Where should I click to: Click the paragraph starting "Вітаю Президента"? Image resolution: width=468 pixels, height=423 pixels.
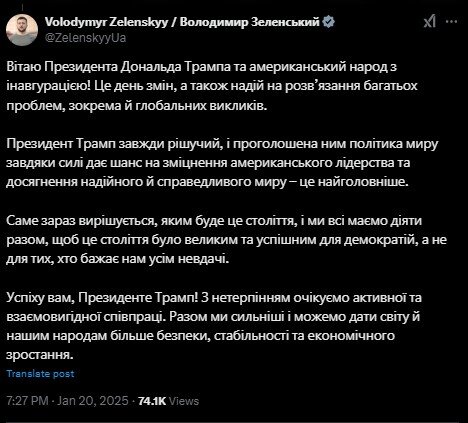(212, 86)
